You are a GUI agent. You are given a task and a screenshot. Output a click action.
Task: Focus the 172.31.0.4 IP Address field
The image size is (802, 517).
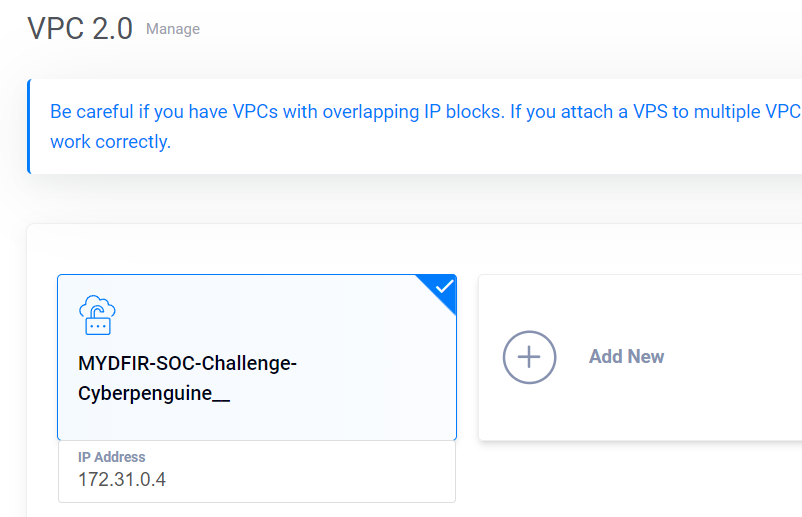[257, 471]
